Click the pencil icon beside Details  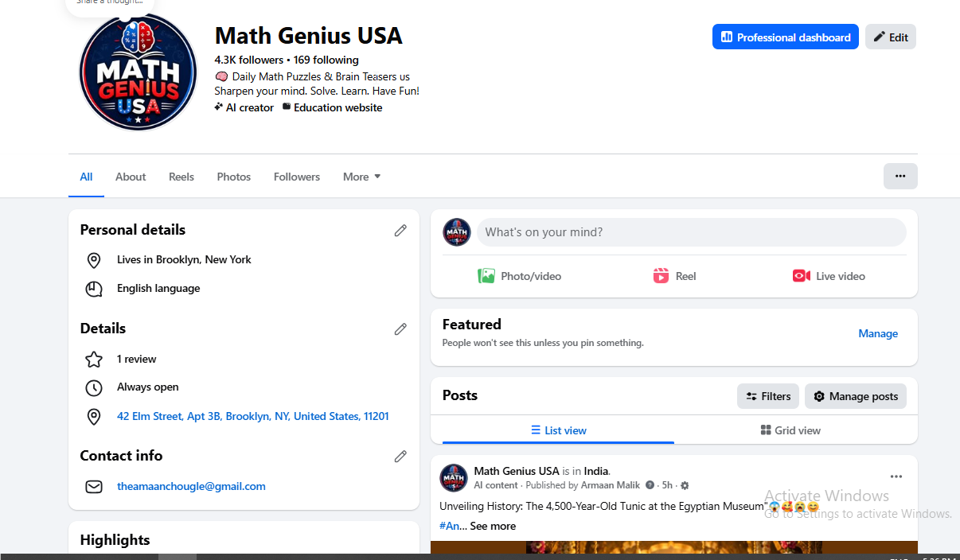click(400, 329)
